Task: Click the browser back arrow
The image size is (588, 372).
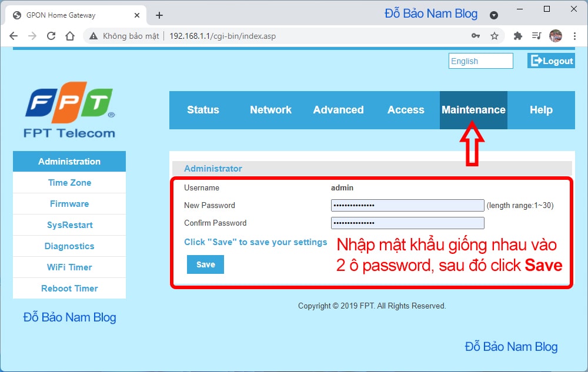Action: pos(14,36)
